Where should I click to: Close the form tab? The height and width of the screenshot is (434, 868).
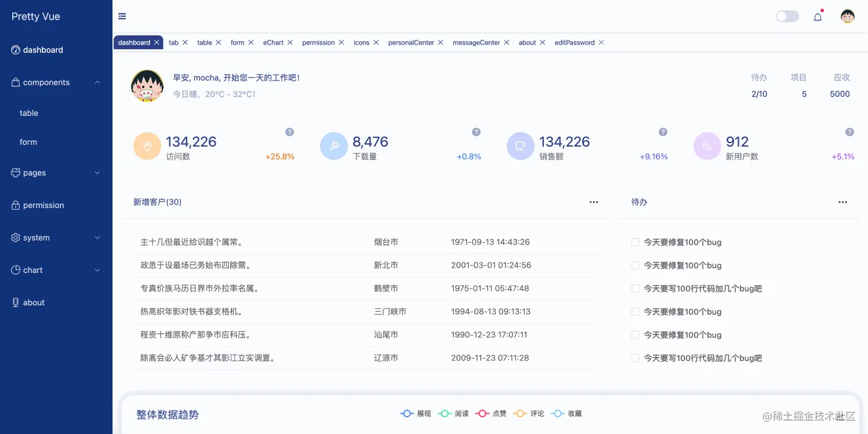pyautogui.click(x=251, y=42)
